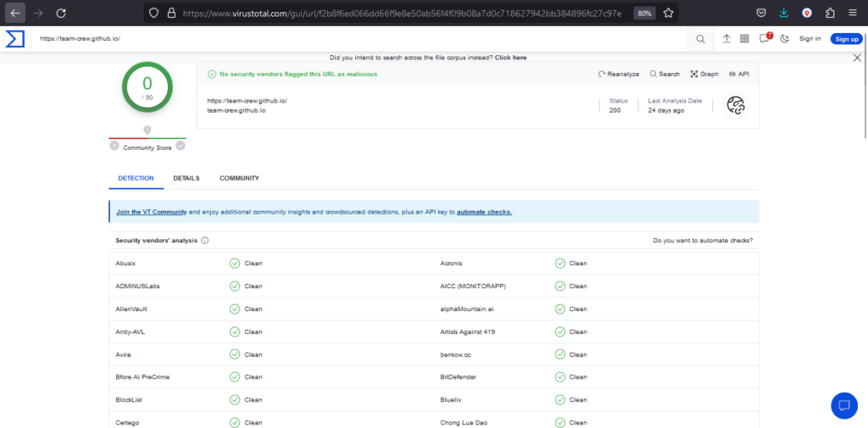The width and height of the screenshot is (868, 428).
Task: Click the Antiy-AVL vendor name
Action: 130,331
